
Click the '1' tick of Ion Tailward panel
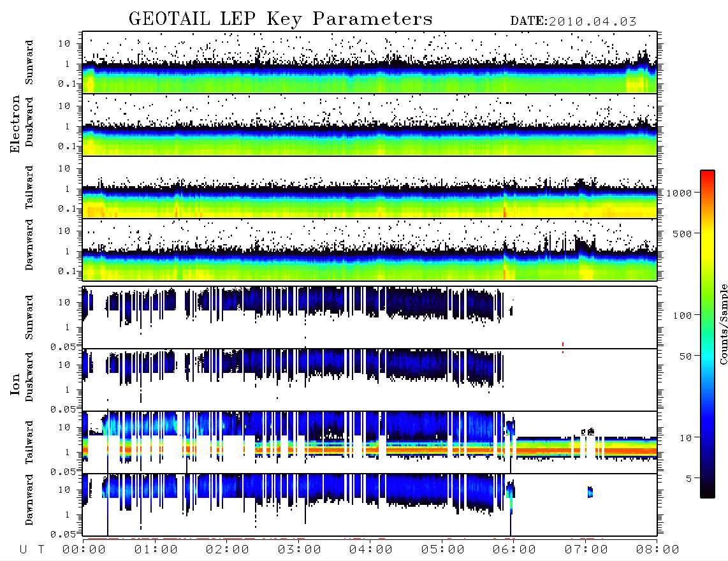click(68, 452)
